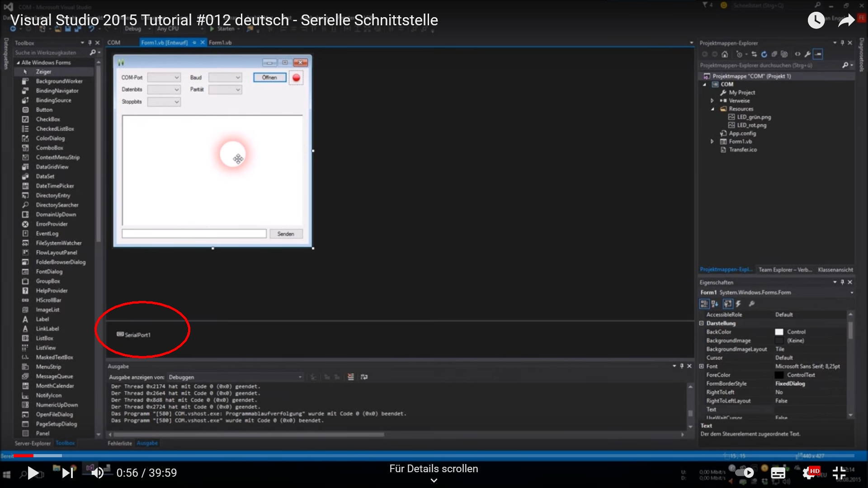The width and height of the screenshot is (868, 488).
Task: Collapse the Darstellung property category
Action: point(702,323)
